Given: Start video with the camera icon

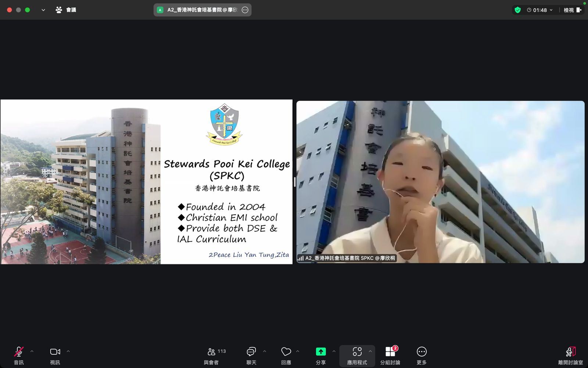Looking at the screenshot, I should click(x=55, y=355).
